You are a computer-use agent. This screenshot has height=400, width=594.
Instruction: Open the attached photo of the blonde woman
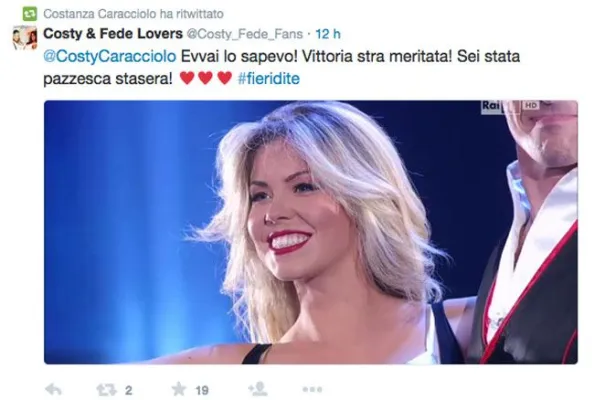point(311,232)
